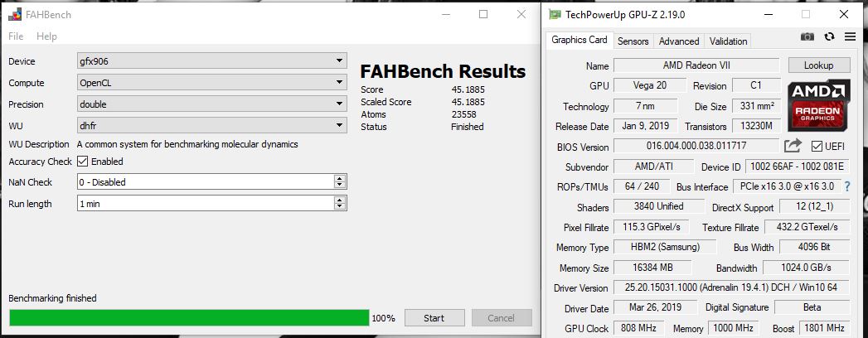Maximize the FAHBench window

point(483,14)
